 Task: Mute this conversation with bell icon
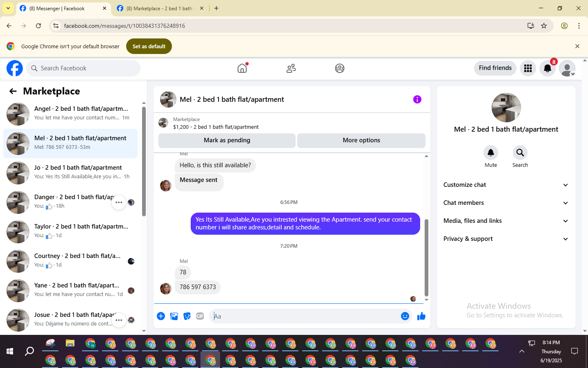click(491, 153)
